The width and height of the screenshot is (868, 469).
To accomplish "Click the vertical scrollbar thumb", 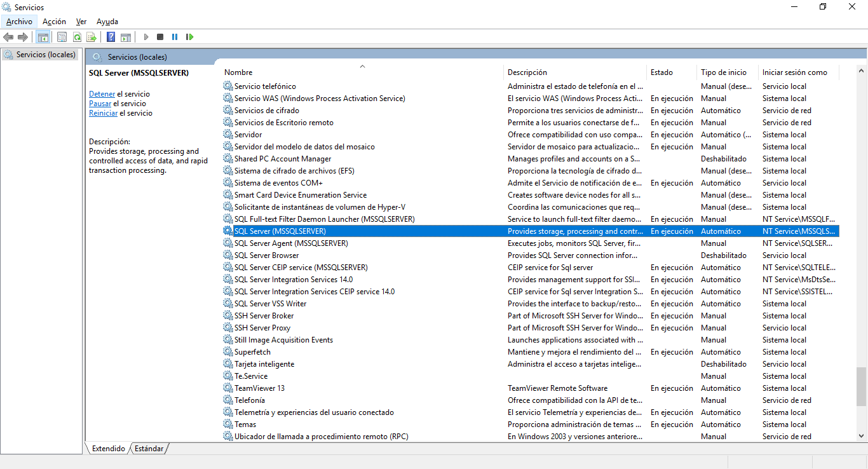I will (x=862, y=386).
